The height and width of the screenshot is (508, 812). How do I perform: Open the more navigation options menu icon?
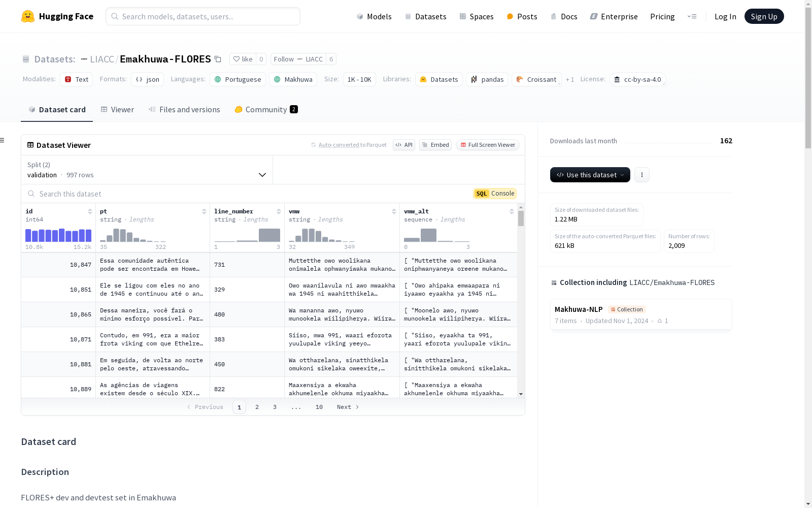pyautogui.click(x=692, y=16)
